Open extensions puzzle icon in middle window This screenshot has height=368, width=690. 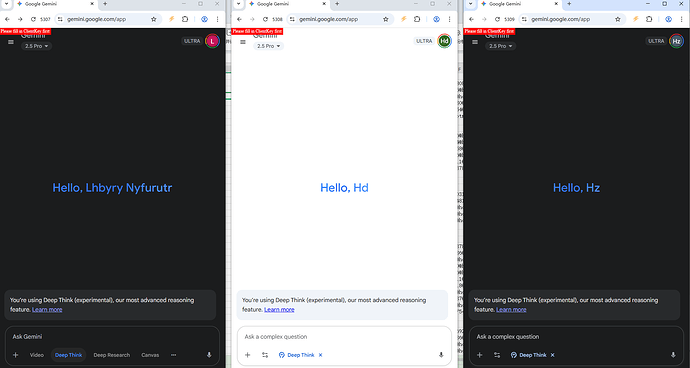coord(417,19)
